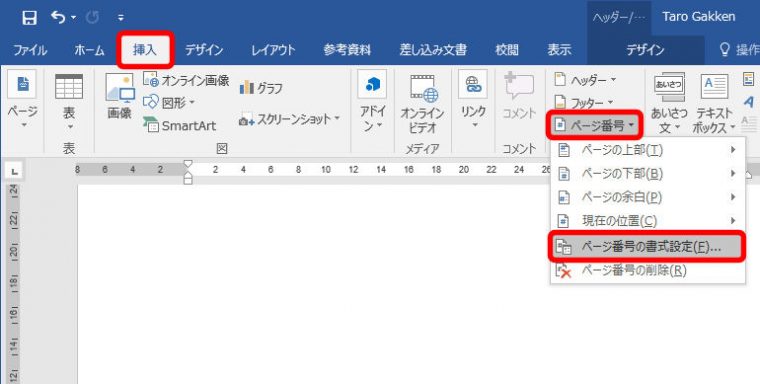Screen dimensions: 760x384
Task: Click the WordArt A icon
Action: pyautogui.click(x=749, y=101)
